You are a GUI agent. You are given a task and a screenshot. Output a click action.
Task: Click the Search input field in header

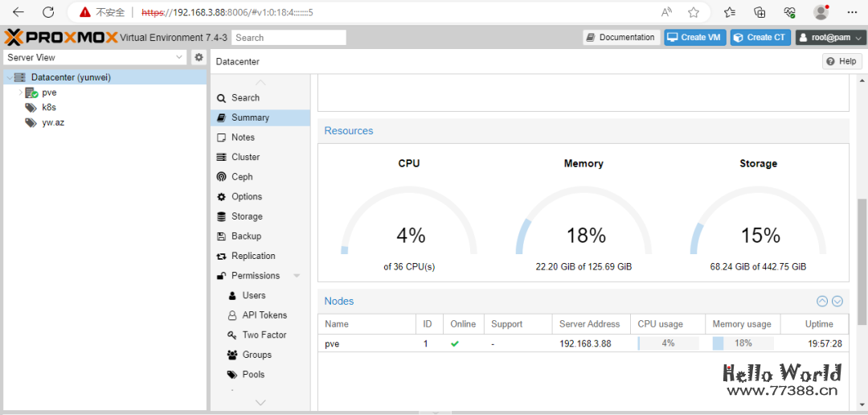289,38
